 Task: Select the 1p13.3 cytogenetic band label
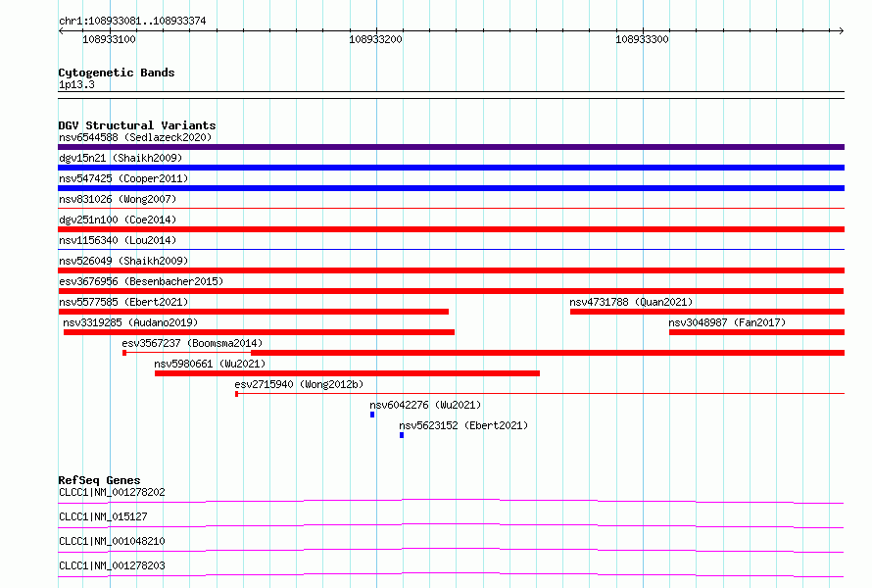point(76,84)
